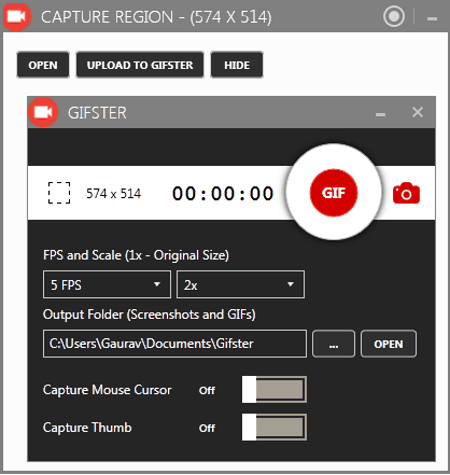Click the top OPEN button in the Capture Region window
Viewport: 450px width, 475px height.
(x=43, y=65)
